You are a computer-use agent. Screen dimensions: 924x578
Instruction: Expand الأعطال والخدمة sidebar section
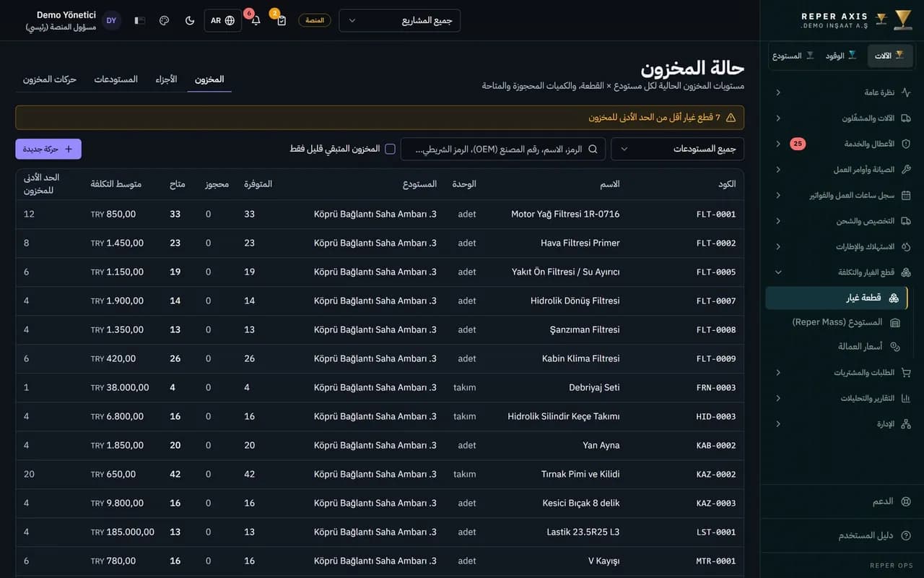point(842,144)
